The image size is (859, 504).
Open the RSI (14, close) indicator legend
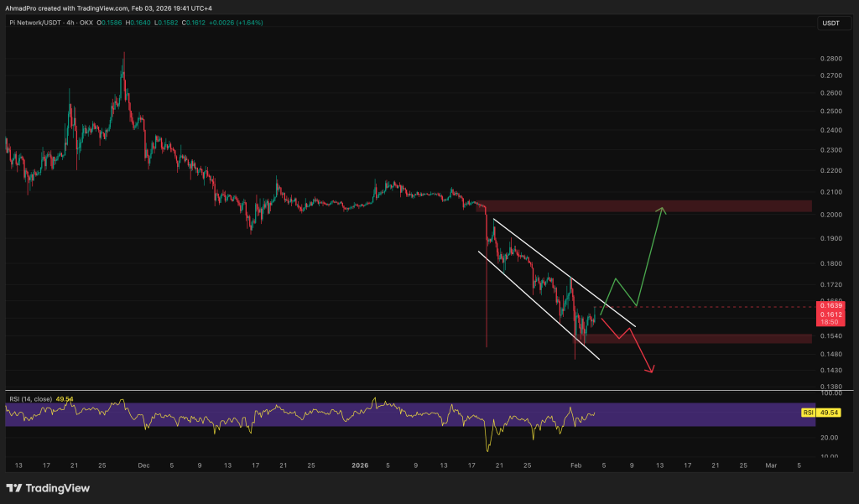[x=31, y=398]
